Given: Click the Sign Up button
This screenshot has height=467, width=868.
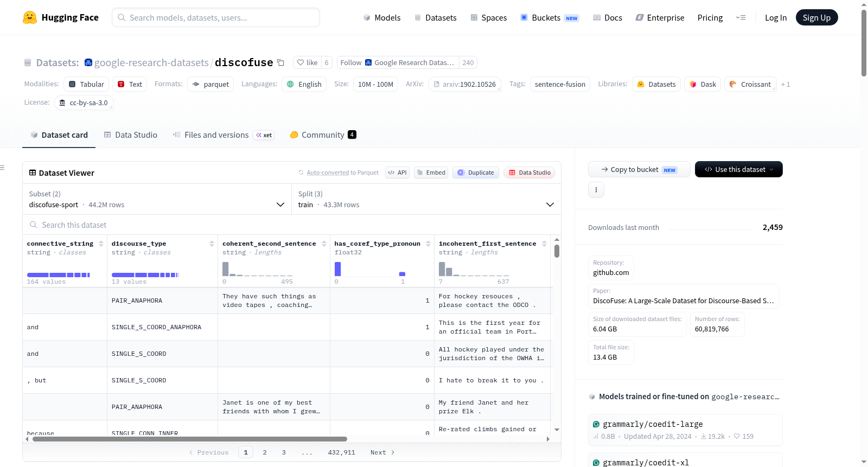Looking at the screenshot, I should [816, 17].
